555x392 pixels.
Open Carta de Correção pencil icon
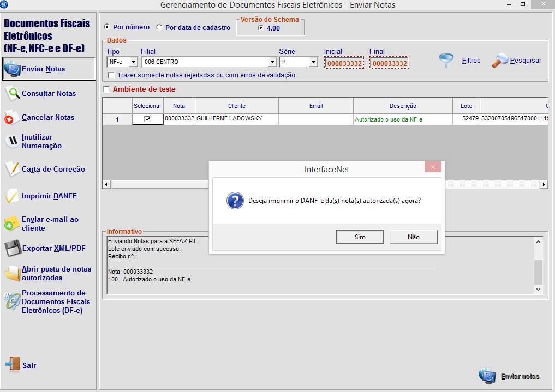12,169
